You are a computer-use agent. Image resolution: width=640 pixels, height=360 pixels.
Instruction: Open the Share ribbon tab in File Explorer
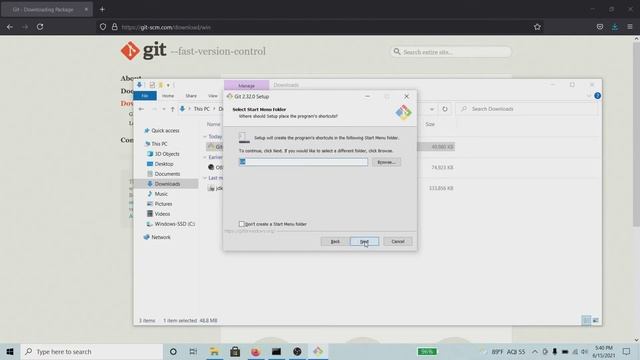[191, 96]
